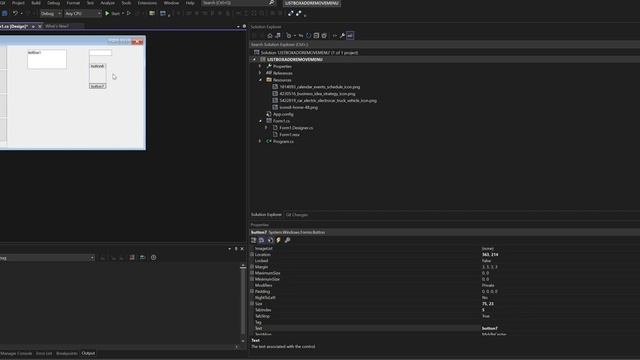Click the Show All Files icon in Solution Explorer
The height and width of the screenshot is (360, 640).
tap(324, 36)
